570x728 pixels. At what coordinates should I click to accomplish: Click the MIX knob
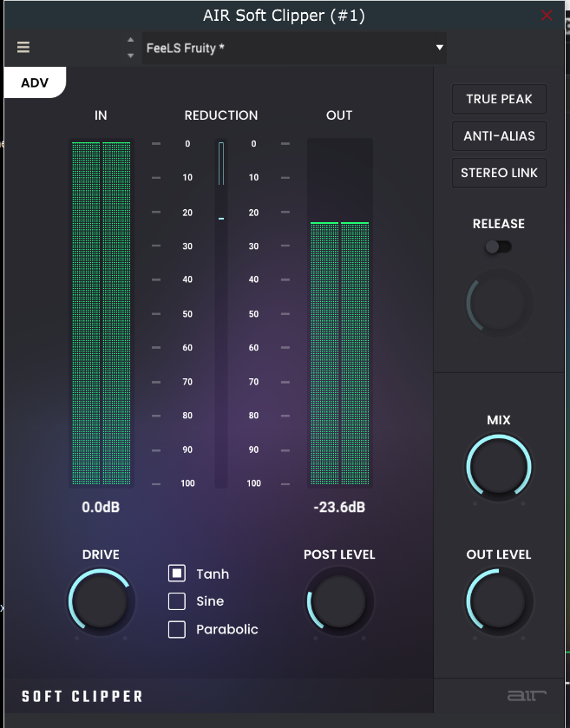coord(499,468)
